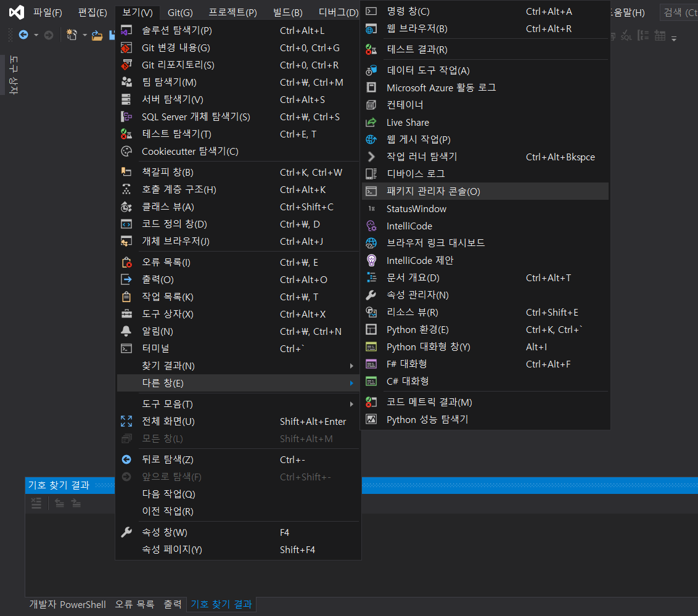Select C# 대화형 entry
Viewport: 698px width, 616px height.
tap(485, 382)
